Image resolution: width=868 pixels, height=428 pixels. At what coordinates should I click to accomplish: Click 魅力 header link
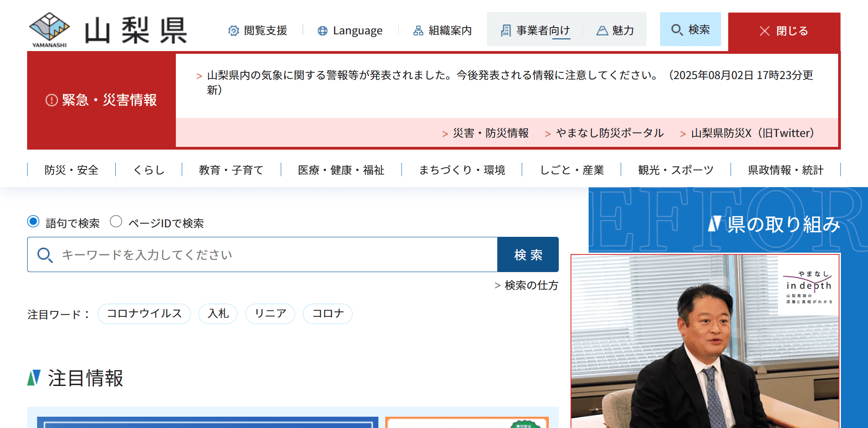click(615, 31)
